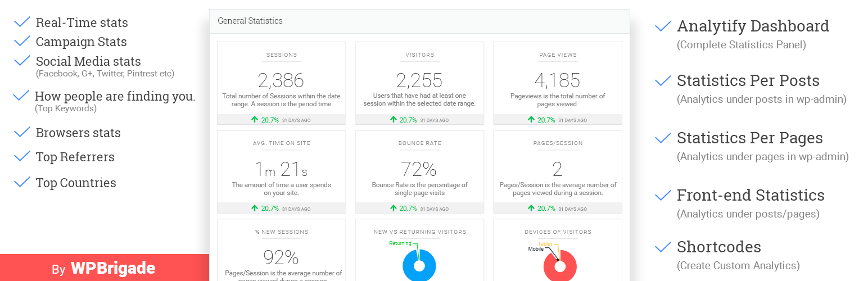Click the BOUNCE RATE card title
The image size is (868, 281).
(419, 143)
